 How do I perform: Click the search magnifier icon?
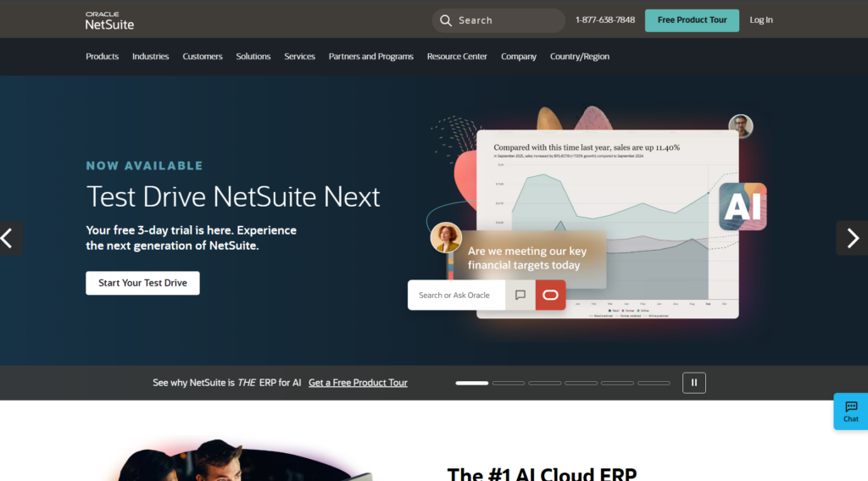point(446,20)
